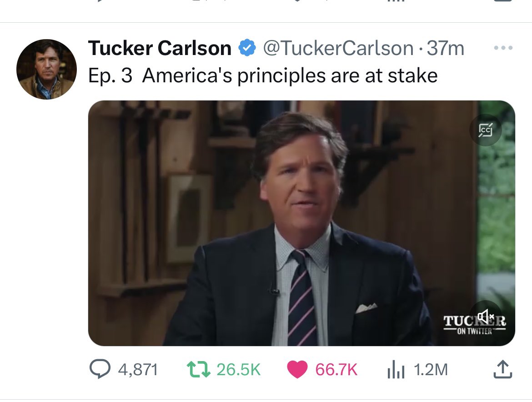532x402 pixels.
Task: Click the blue verified checkmark badge
Action: (x=247, y=48)
